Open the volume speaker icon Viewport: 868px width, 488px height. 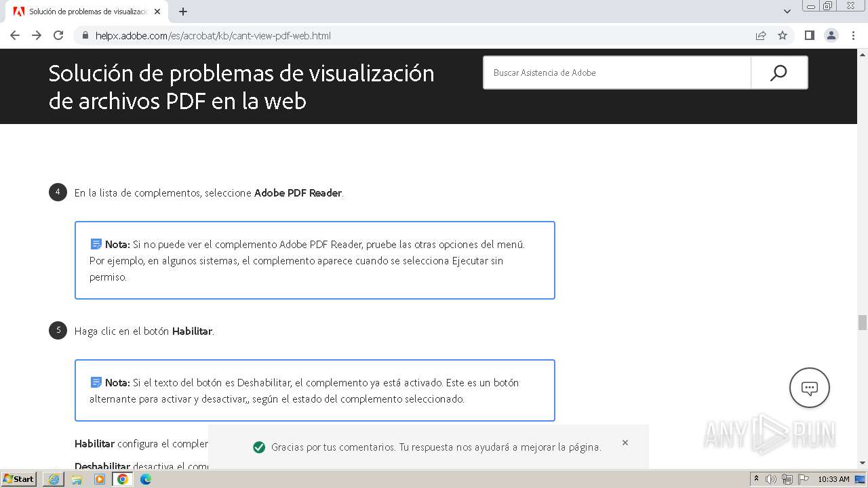[x=771, y=479]
